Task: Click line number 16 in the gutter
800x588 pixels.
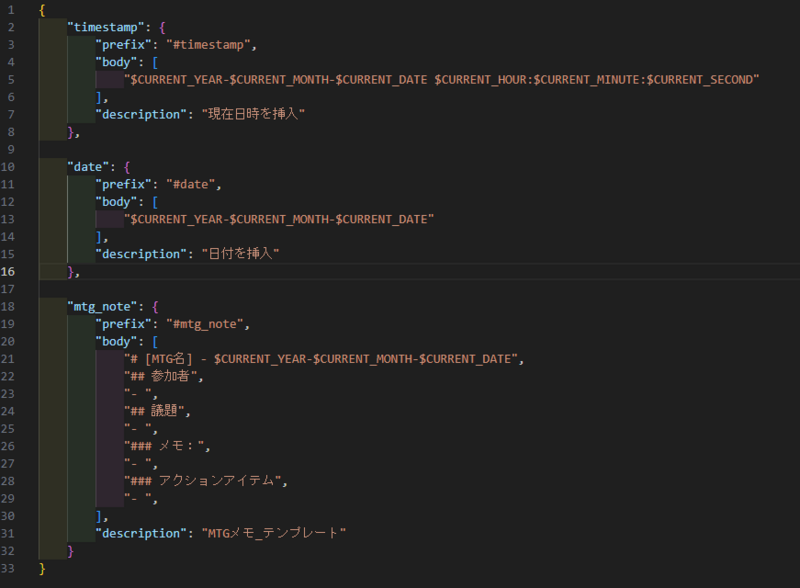Action: [x=8, y=272]
